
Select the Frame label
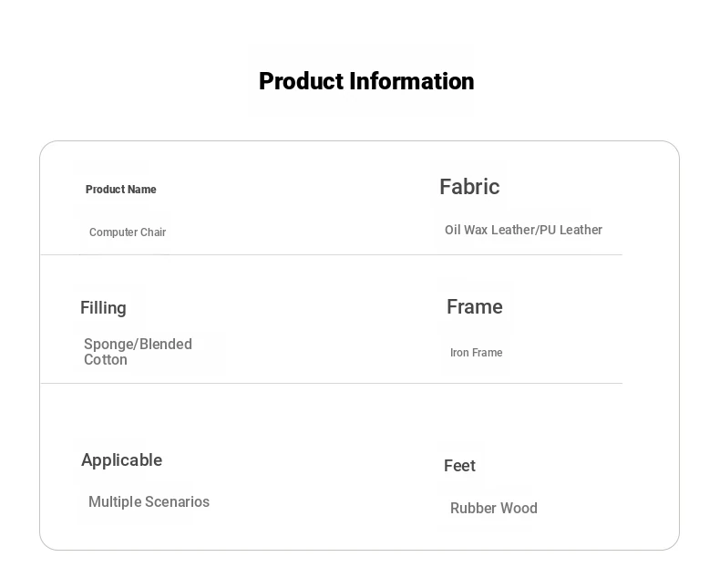pyautogui.click(x=474, y=307)
